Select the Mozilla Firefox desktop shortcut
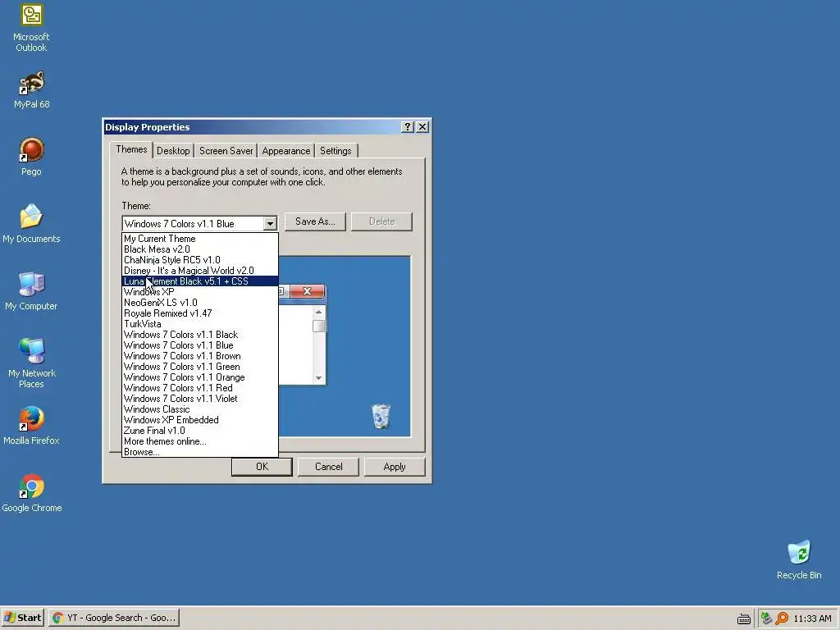 pos(31,426)
